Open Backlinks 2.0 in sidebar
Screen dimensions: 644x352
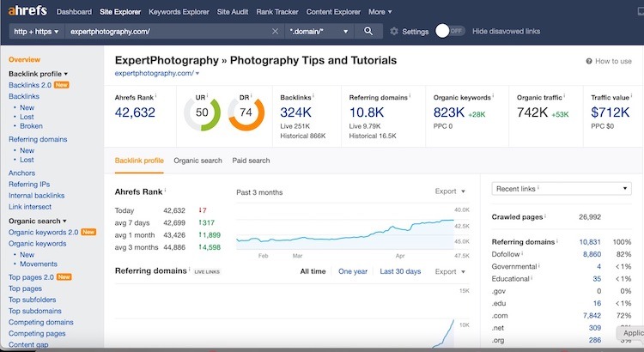pos(30,85)
